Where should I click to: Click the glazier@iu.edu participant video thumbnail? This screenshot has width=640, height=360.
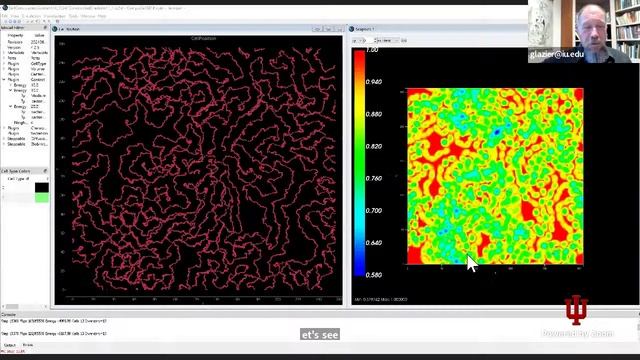coord(584,31)
